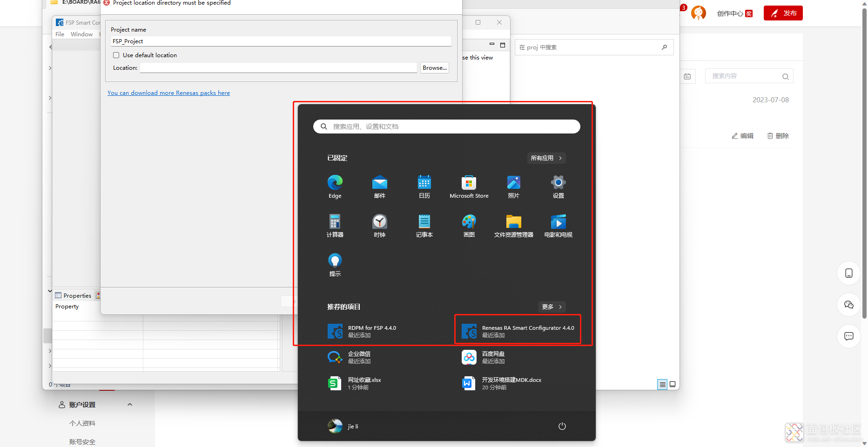Click the webpage 搜索内容 magnifier icon

point(785,77)
